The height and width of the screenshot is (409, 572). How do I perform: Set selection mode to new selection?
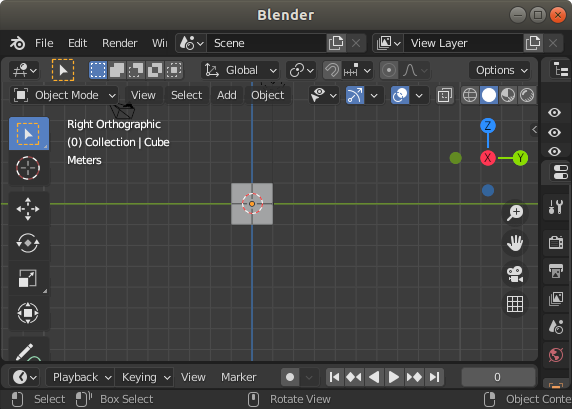(x=98, y=70)
